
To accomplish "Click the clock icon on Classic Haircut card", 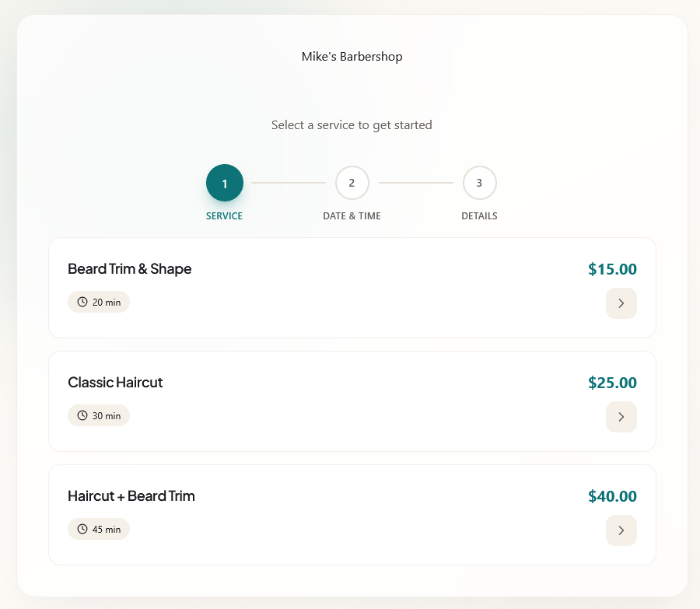I will (82, 415).
